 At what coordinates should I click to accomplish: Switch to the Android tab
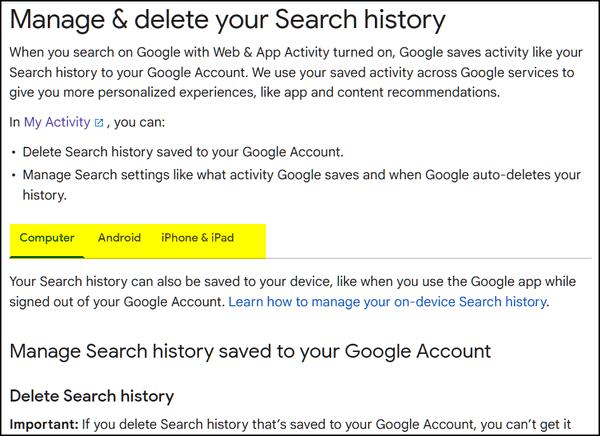119,238
